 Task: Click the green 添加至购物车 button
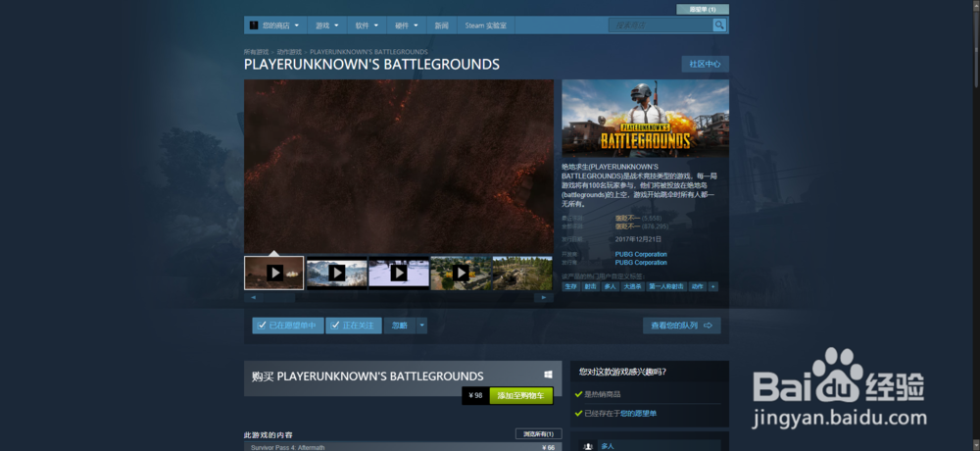pyautogui.click(x=520, y=395)
